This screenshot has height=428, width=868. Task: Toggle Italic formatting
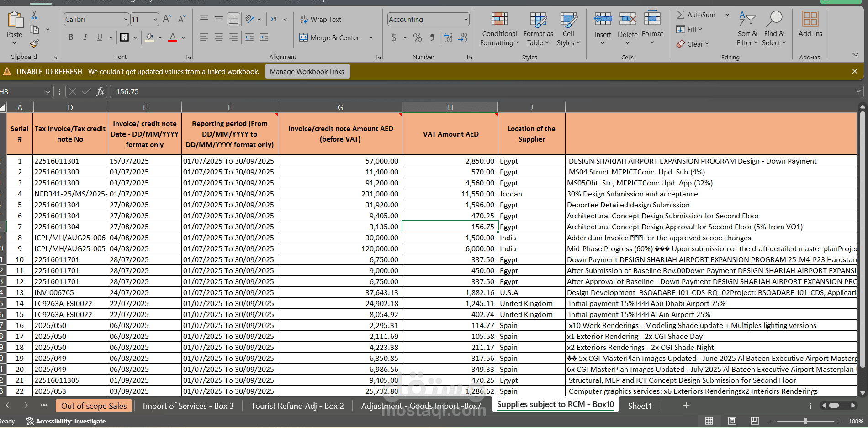pyautogui.click(x=85, y=37)
